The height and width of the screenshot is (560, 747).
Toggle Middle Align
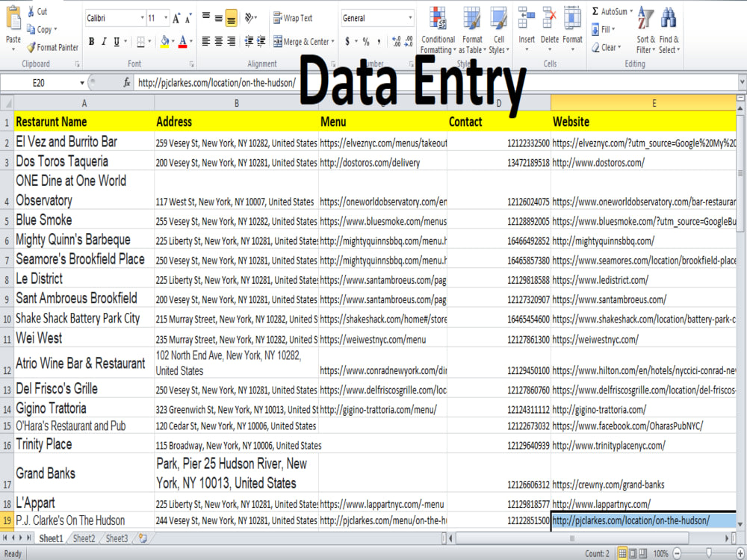pos(218,18)
